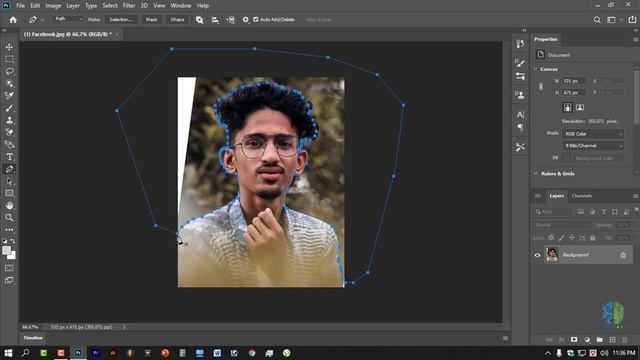Open the Path mode dropdown
Viewport: 640px width, 360px height.
click(x=68, y=19)
